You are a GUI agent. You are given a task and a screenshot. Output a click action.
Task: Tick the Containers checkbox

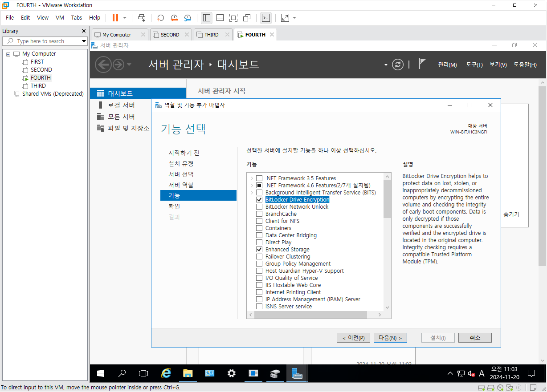click(x=259, y=228)
